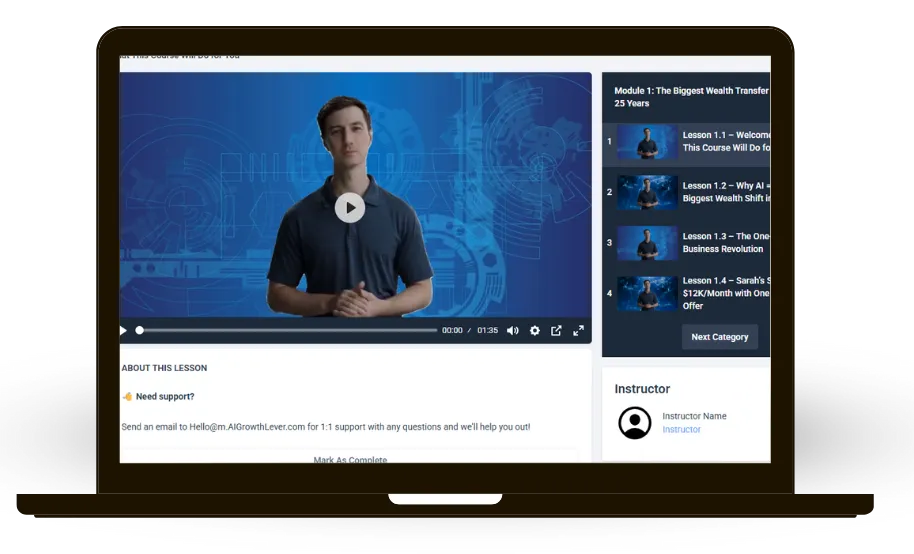Screen dimensions: 914x554
Task: Click the Instructor Name text
Action: click(x=694, y=416)
